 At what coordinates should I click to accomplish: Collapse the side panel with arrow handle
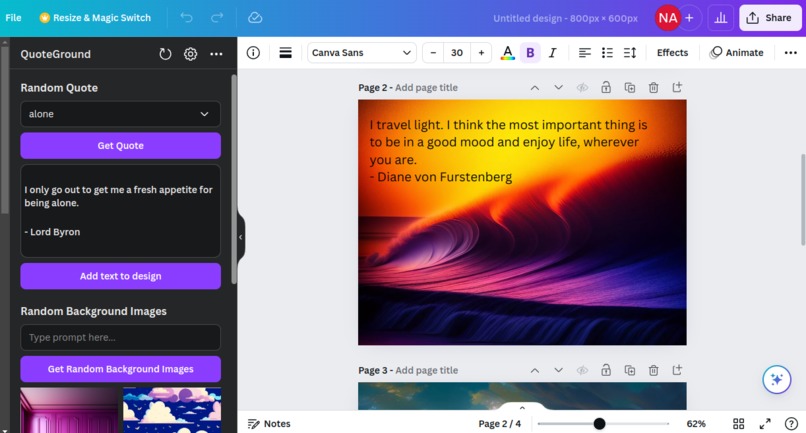coord(241,237)
